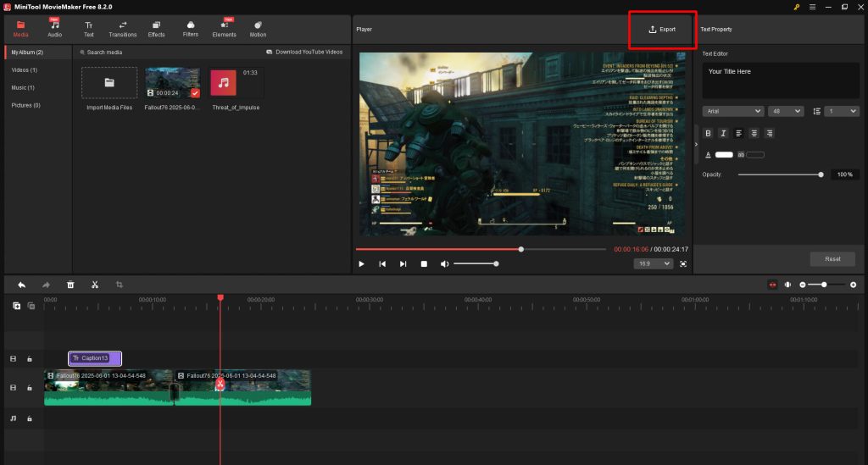Align text center
This screenshot has height=465, width=868.
click(x=754, y=133)
